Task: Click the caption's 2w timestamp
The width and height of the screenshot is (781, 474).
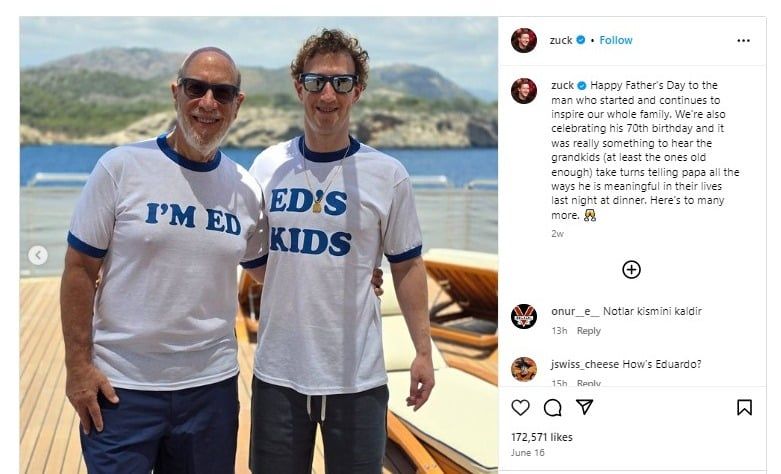Action: [x=557, y=233]
